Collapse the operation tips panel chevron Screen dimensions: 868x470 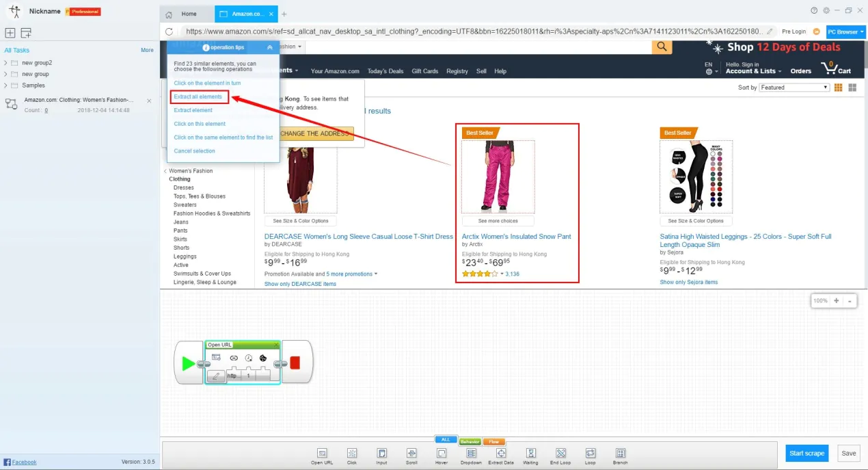coord(270,47)
